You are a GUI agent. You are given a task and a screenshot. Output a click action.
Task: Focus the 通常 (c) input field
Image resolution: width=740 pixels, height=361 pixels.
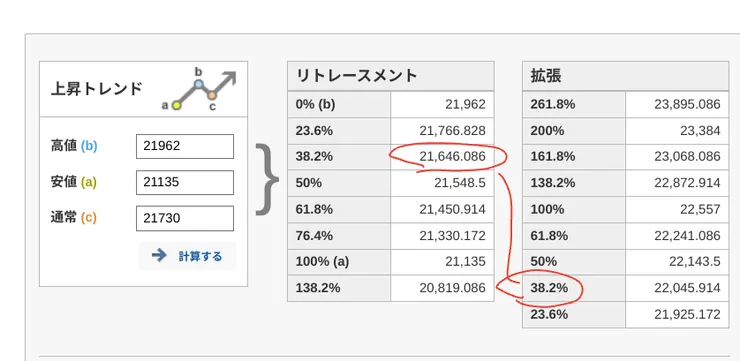point(185,218)
